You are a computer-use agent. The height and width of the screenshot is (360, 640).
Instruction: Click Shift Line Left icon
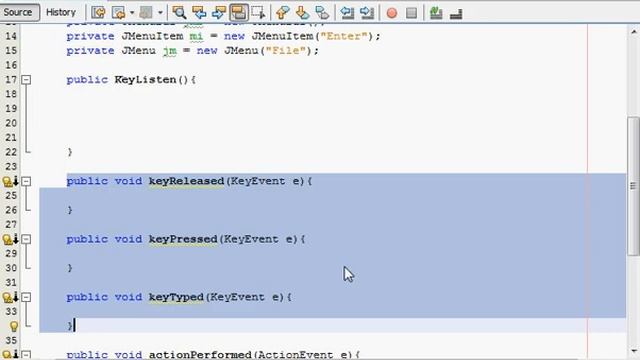pos(347,13)
